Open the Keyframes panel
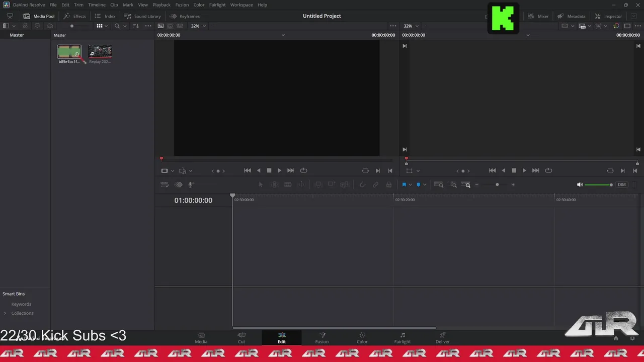The width and height of the screenshot is (644, 362). 185,16
